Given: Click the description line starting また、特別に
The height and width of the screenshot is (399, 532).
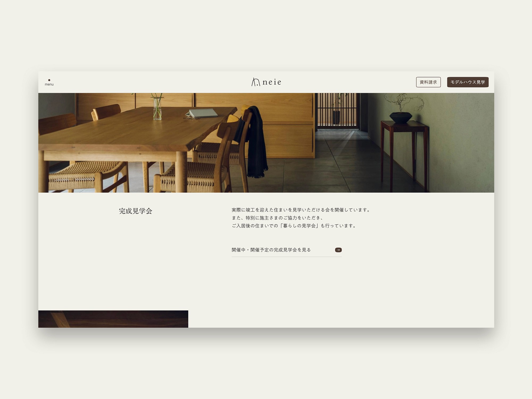Looking at the screenshot, I should pos(277,218).
